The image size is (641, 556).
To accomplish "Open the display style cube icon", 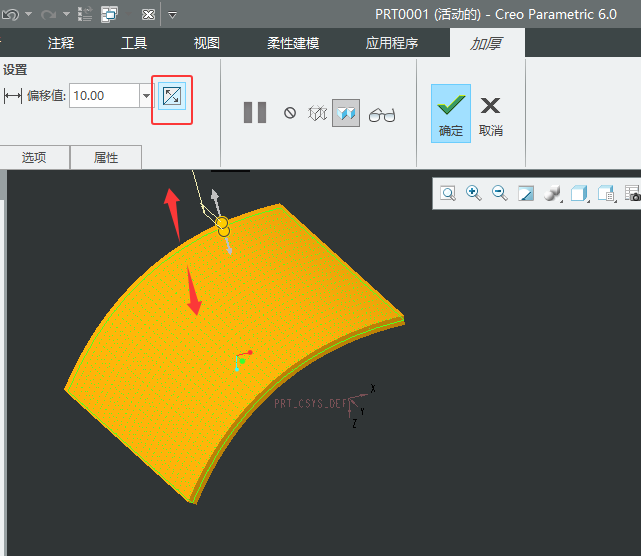I will (579, 193).
